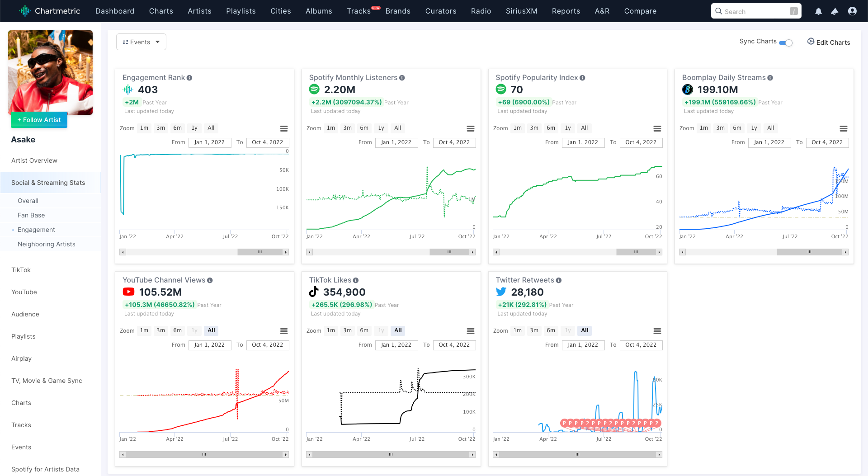Open TikTok Likes chart menu icon

pos(471,331)
